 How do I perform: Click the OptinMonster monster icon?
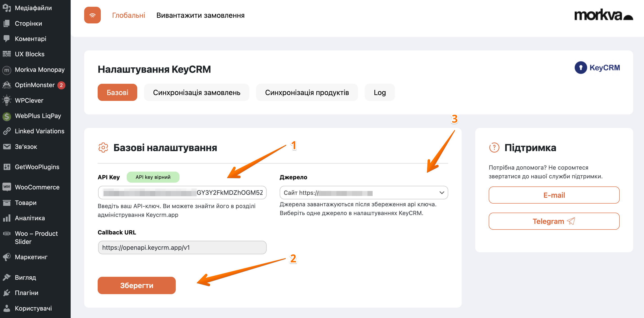[x=7, y=85]
